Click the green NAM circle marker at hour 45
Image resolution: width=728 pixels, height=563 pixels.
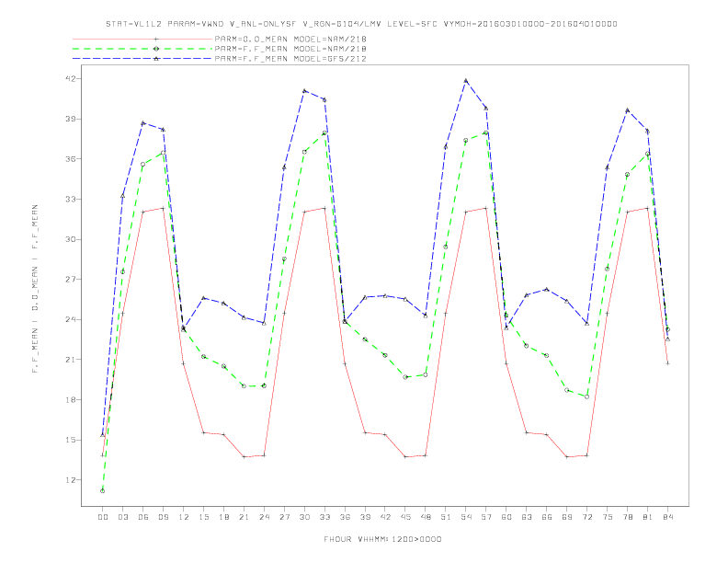pyautogui.click(x=405, y=377)
